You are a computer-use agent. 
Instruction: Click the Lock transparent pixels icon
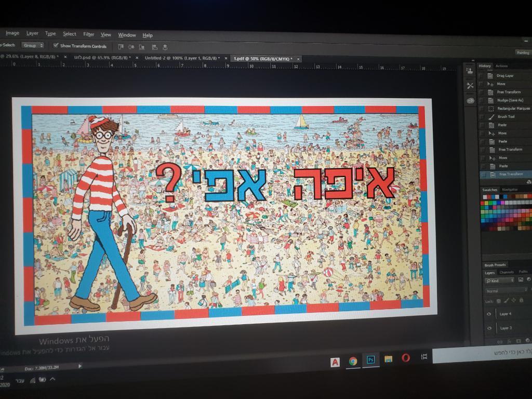point(498,301)
